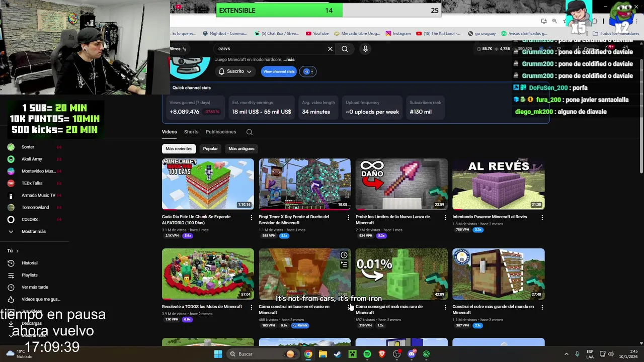Select the 'Más recientes' sort chip
The width and height of the screenshot is (644, 362).
pyautogui.click(x=179, y=149)
